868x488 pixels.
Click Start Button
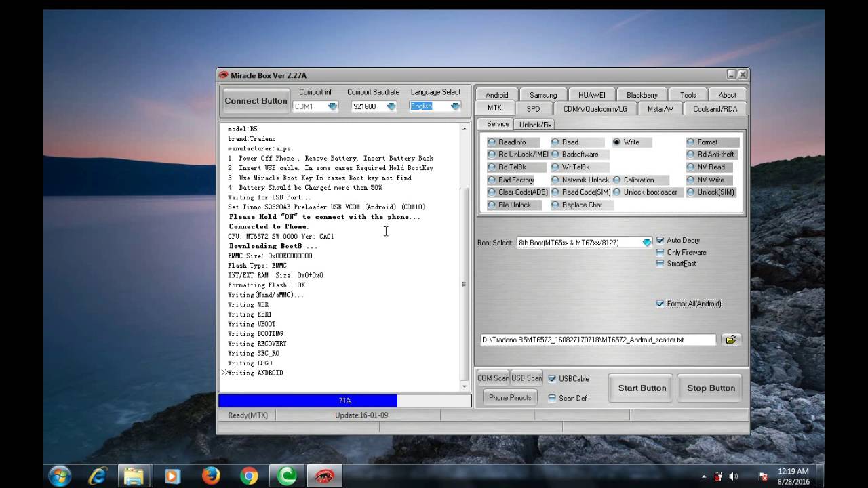tap(642, 388)
